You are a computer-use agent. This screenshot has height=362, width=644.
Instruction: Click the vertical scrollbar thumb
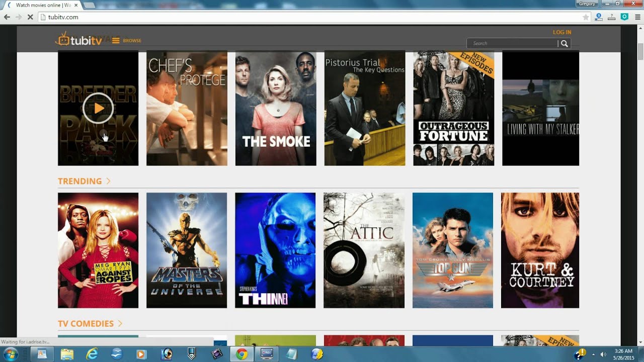(640, 51)
